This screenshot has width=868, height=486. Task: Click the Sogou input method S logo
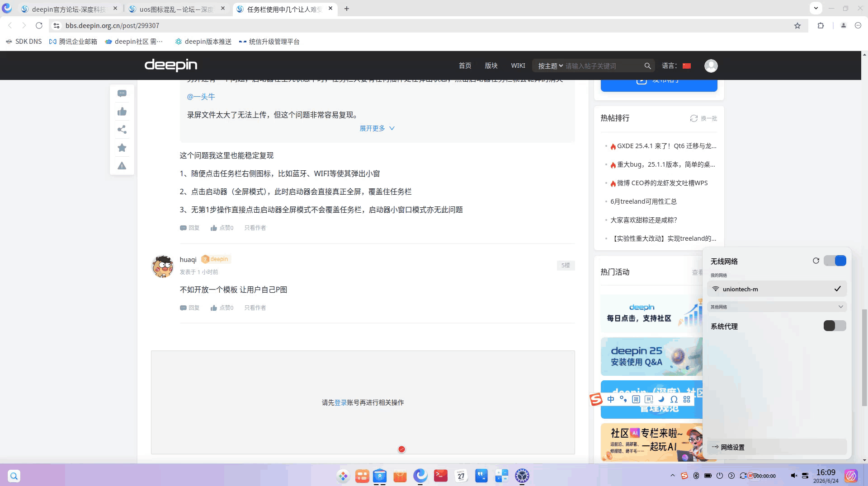click(596, 399)
